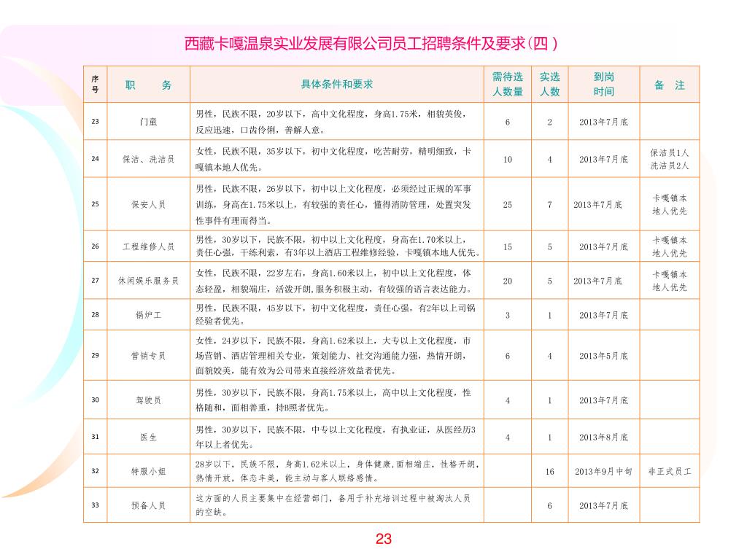
Task: Click the candidate count 10 cell
Action: (508, 159)
